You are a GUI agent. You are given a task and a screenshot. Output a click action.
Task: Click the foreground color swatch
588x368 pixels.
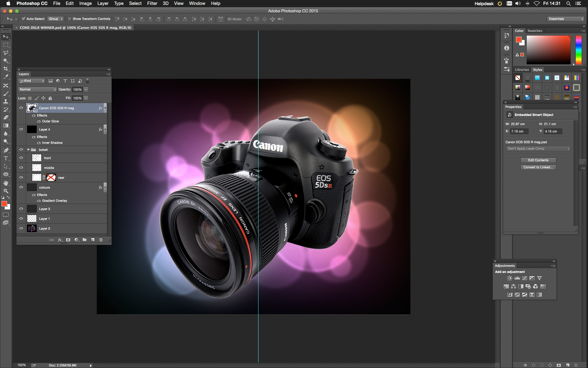point(4,203)
